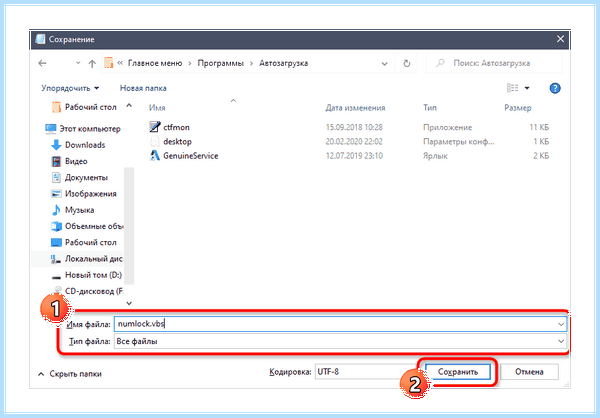Open Рабочий стол under Этот компьютер
This screenshot has height=418, width=600.
[x=91, y=243]
